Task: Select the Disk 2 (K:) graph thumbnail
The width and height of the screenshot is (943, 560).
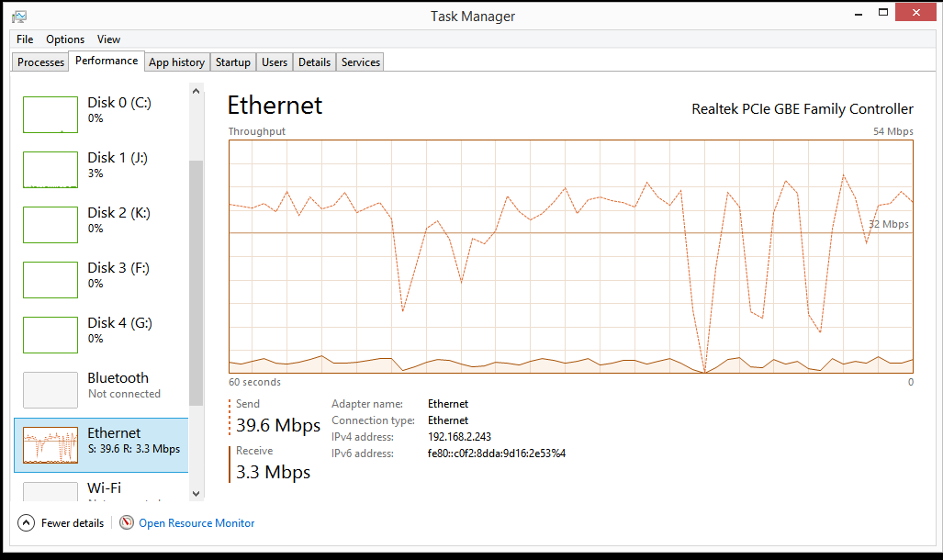Action: pos(51,225)
